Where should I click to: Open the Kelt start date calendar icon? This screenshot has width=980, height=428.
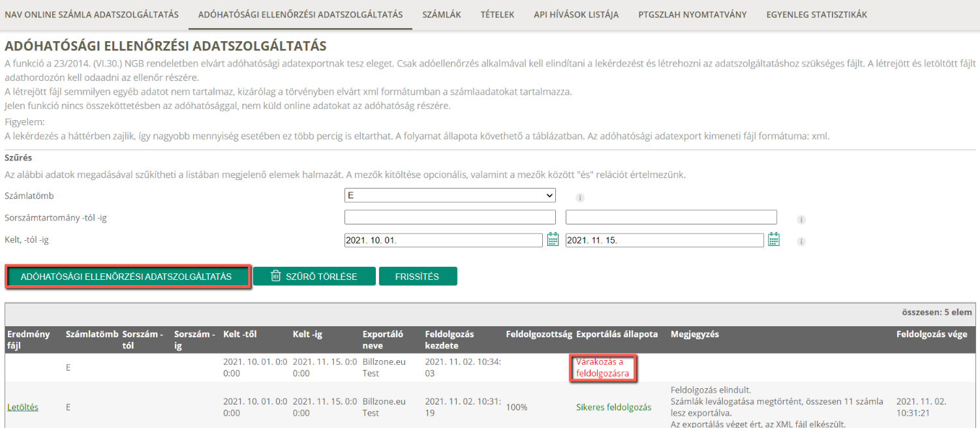(553, 239)
